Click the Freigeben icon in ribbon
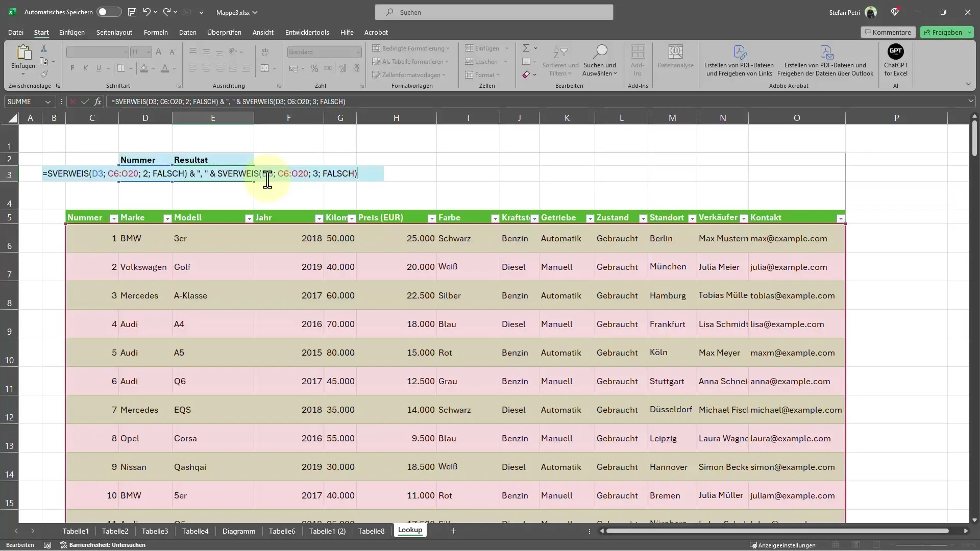 tap(947, 32)
